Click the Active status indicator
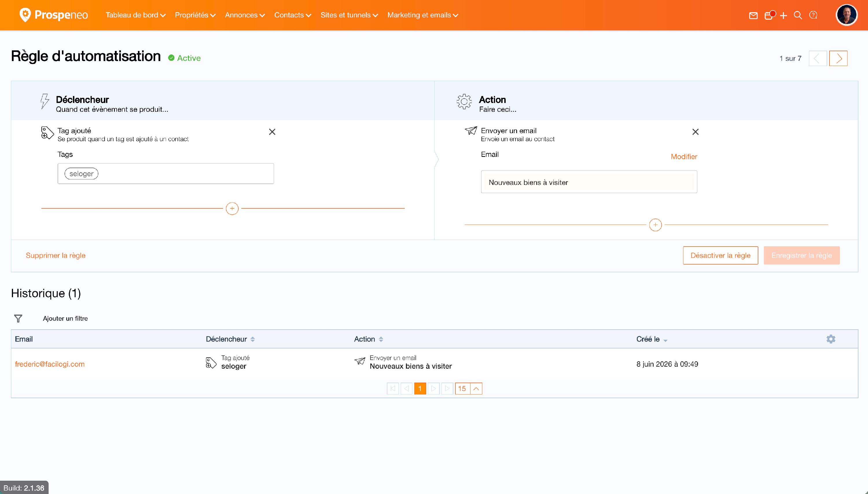This screenshot has height=494, width=868. [x=184, y=58]
